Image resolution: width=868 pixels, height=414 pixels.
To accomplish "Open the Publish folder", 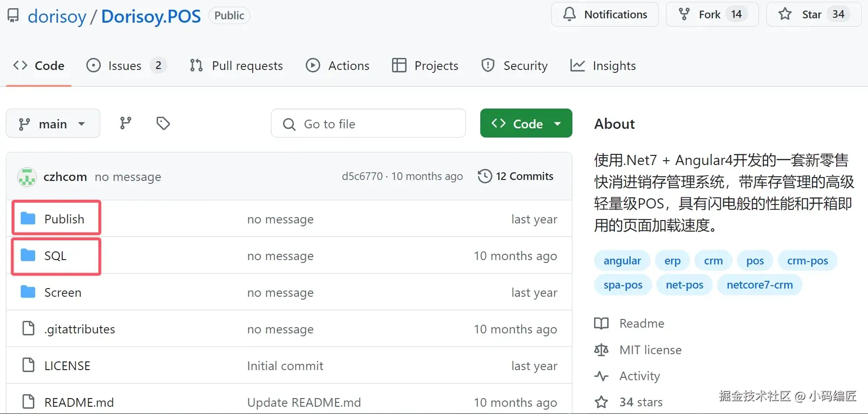I will [x=64, y=219].
